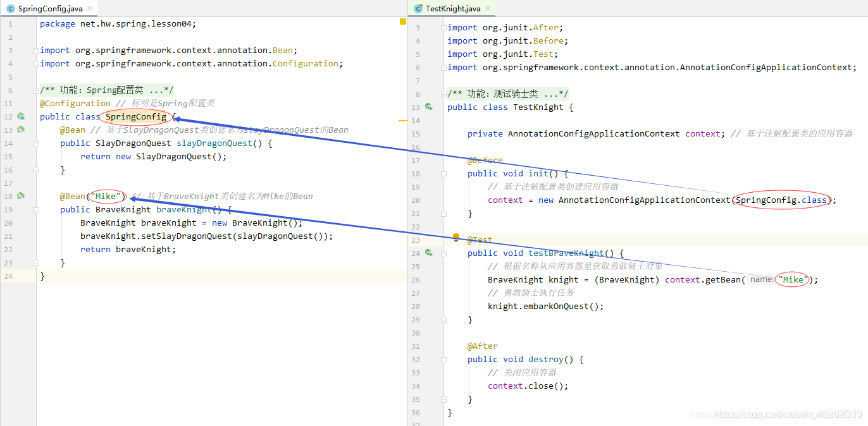Viewport: 868px width, 426px height.
Task: Collapse imports block in TestKnight.java
Action: pos(443,28)
